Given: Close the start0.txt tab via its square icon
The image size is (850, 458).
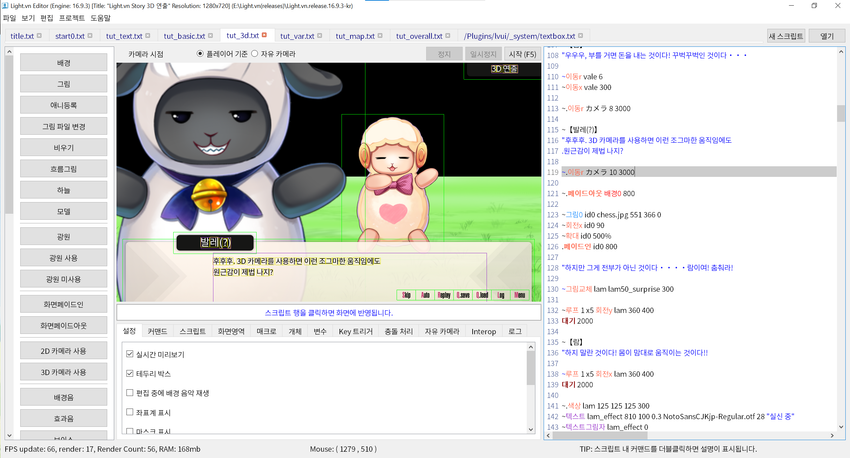Looking at the screenshot, I should (90, 36).
